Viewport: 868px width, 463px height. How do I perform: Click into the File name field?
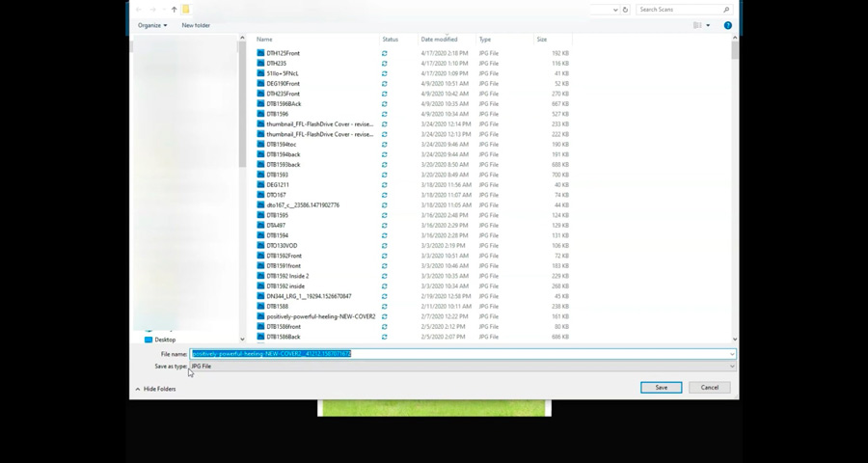tap(463, 354)
